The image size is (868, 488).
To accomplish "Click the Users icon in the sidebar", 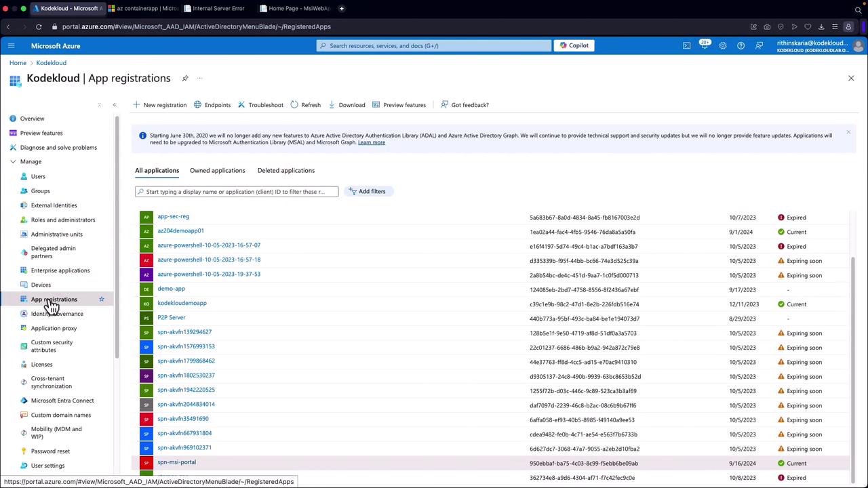I will tap(24, 176).
